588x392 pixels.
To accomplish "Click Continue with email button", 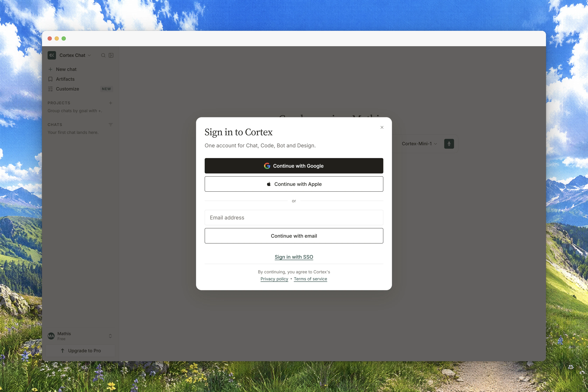I will pos(294,236).
